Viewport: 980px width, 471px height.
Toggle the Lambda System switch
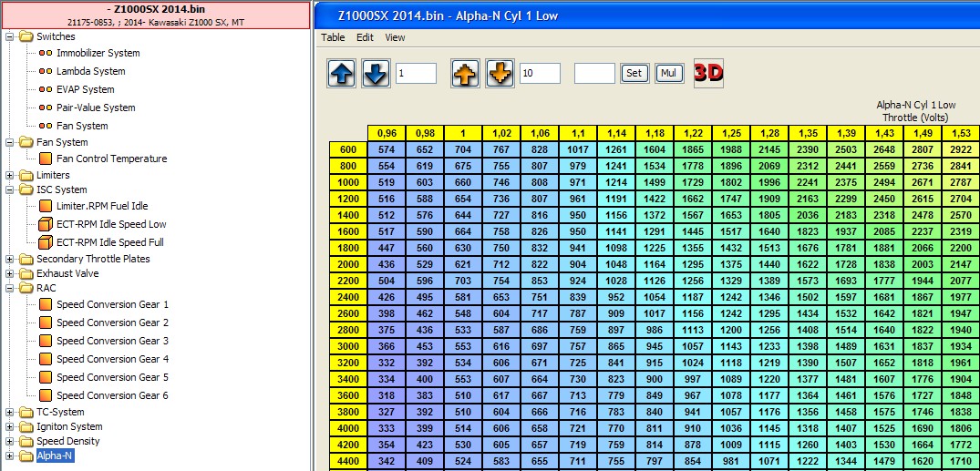[x=45, y=71]
